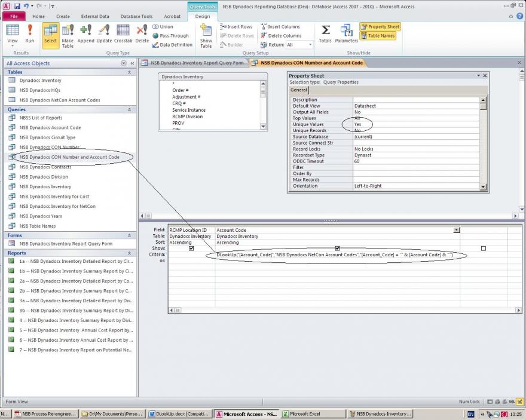The width and height of the screenshot is (526, 420).
Task: Open the File tab
Action: click(x=14, y=16)
